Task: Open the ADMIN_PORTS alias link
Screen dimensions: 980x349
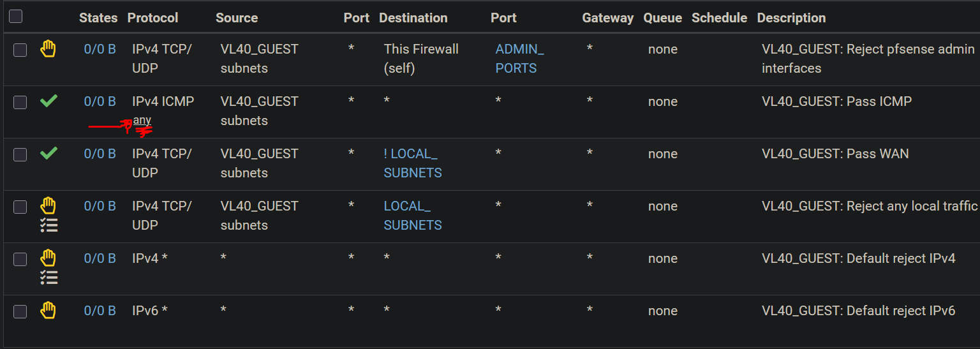Action: coord(519,59)
